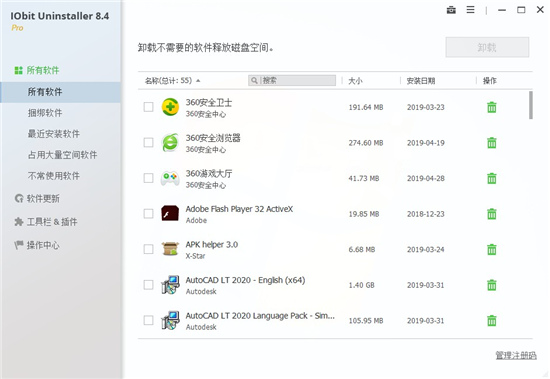Click the X-Star publisher text

(x=195, y=256)
